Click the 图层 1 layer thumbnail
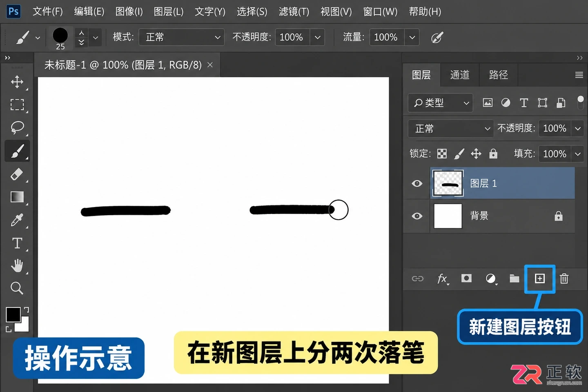The width and height of the screenshot is (588, 392). point(448,183)
